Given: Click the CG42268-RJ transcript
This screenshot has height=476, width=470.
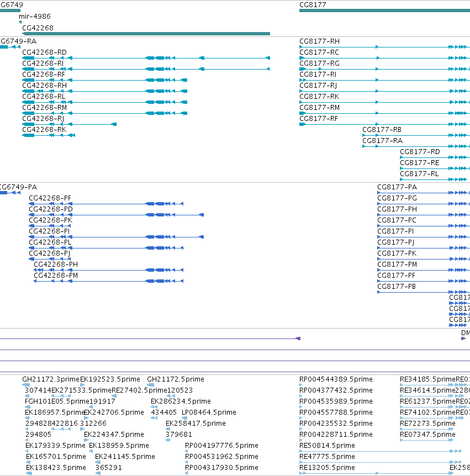Looking at the screenshot, I should (x=43, y=118).
